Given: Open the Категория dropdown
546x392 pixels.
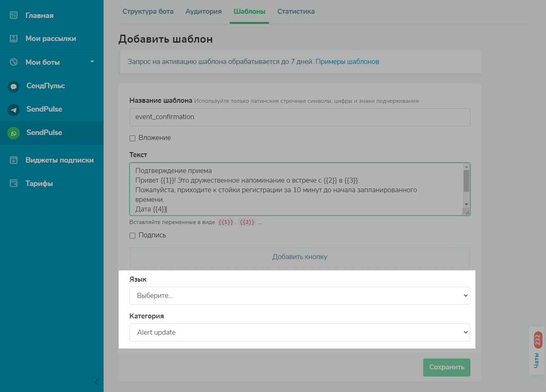Looking at the screenshot, I should [x=300, y=332].
